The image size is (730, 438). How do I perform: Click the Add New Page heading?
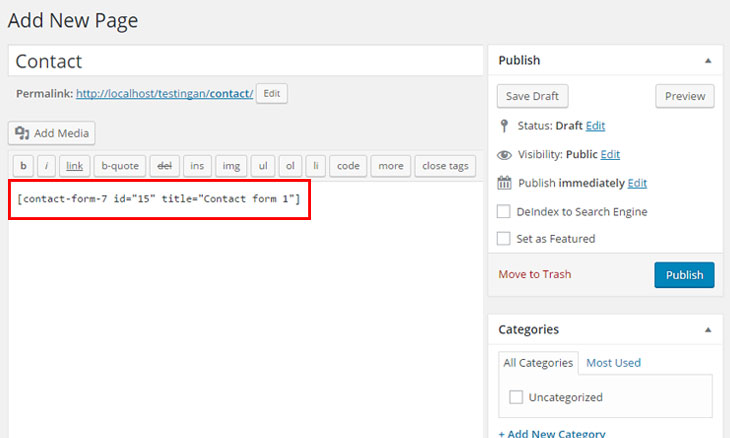(x=73, y=20)
